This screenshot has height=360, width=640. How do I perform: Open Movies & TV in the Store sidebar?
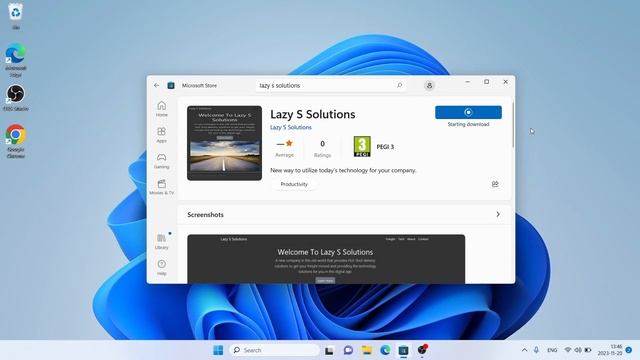(162, 187)
